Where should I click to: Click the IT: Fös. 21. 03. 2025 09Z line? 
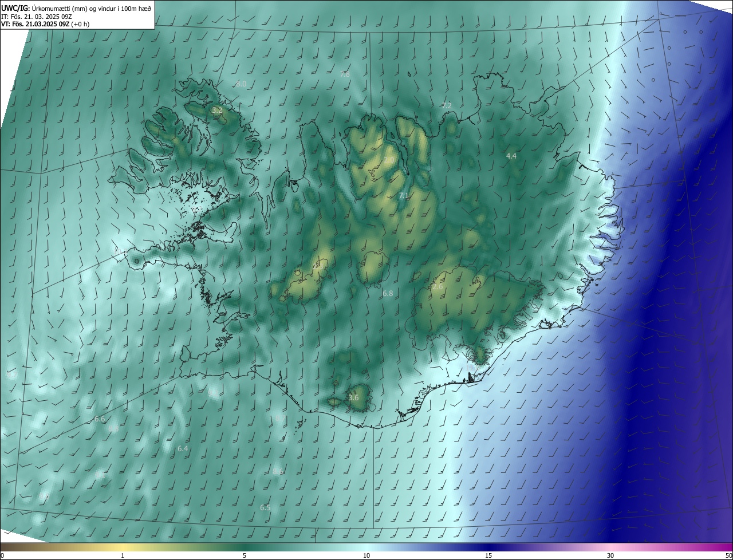(x=36, y=16)
